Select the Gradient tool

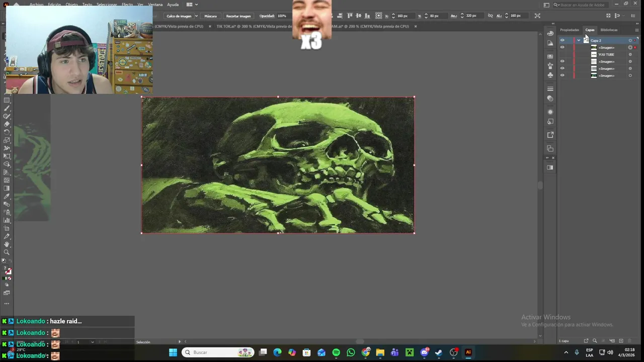[7, 189]
